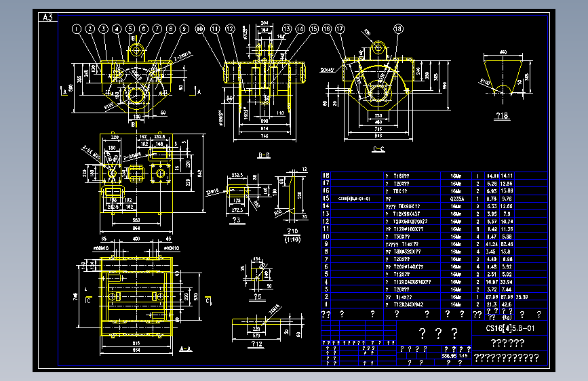Click the C-C section view label
The width and height of the screenshot is (588, 381).
point(378,149)
